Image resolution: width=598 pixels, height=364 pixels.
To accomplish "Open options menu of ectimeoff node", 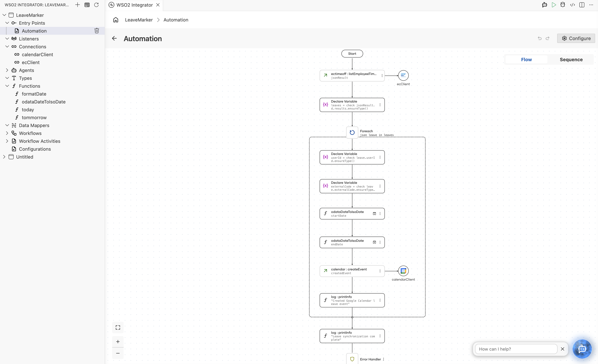I will [382, 76].
